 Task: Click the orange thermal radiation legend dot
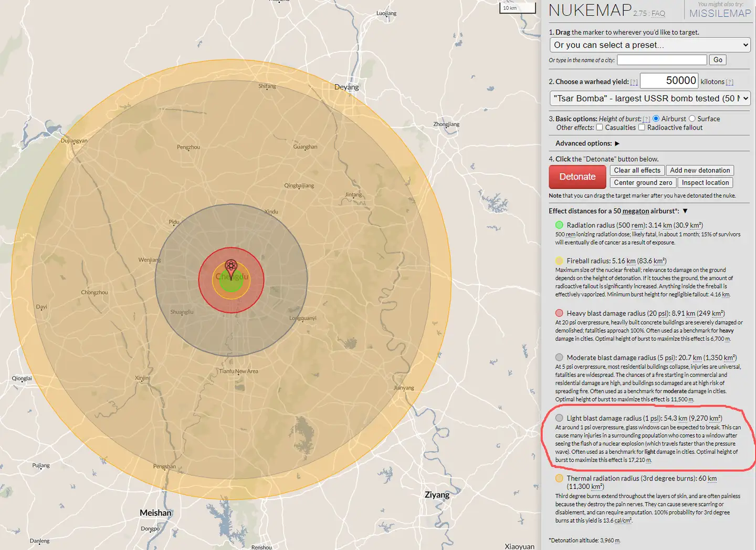click(559, 479)
